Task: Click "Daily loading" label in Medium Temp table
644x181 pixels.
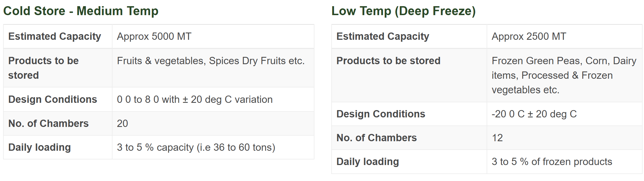Action: click(x=40, y=147)
